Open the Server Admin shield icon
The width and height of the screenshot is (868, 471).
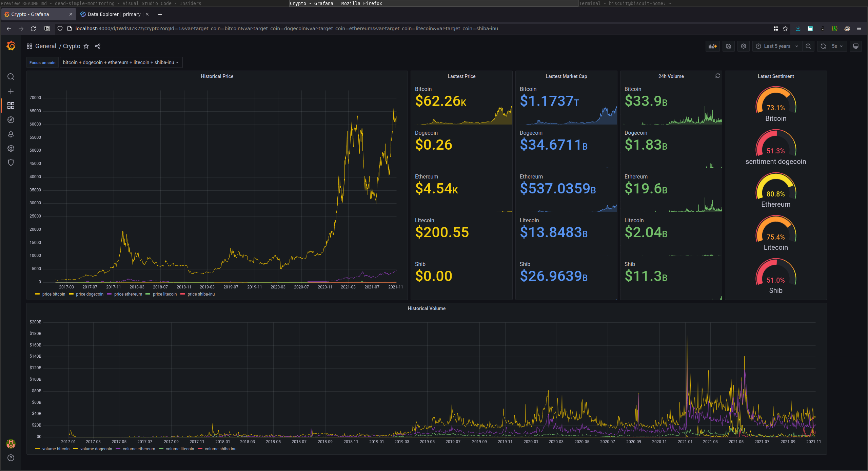(11, 163)
